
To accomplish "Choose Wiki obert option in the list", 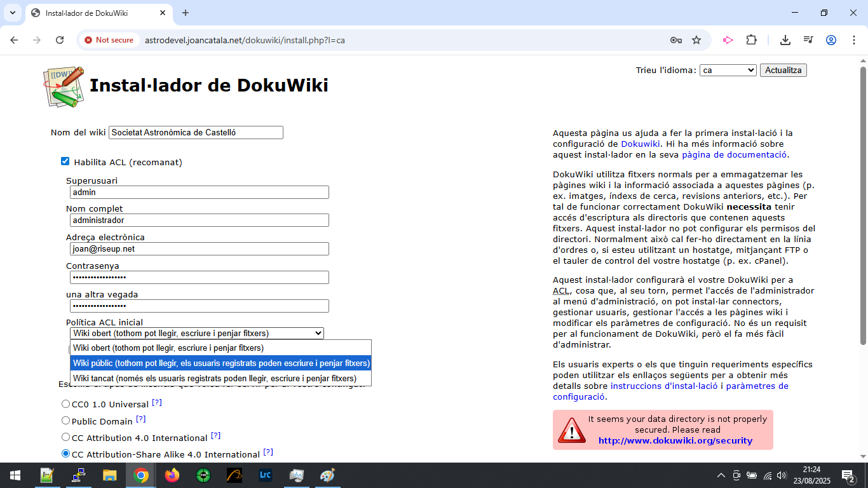I will point(220,348).
